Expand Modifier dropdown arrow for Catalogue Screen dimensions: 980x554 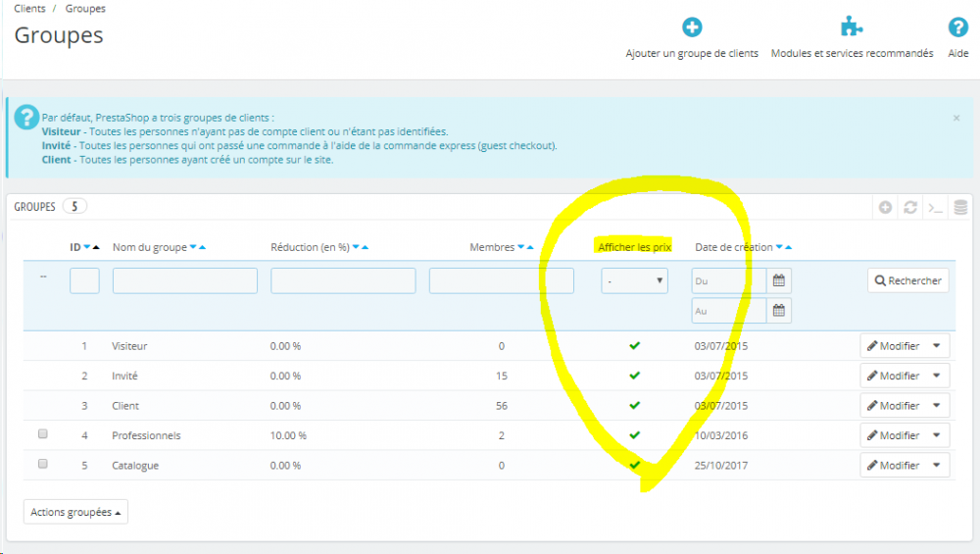coord(936,465)
